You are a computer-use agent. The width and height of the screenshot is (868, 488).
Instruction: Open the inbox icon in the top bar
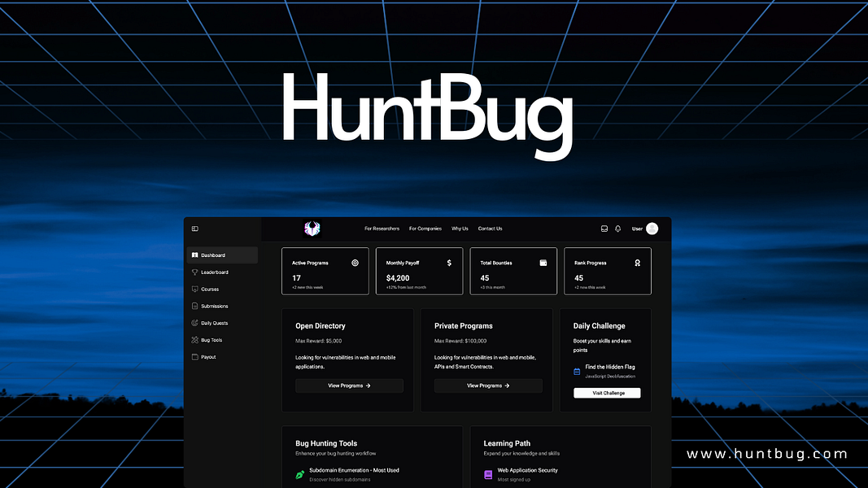tap(604, 229)
